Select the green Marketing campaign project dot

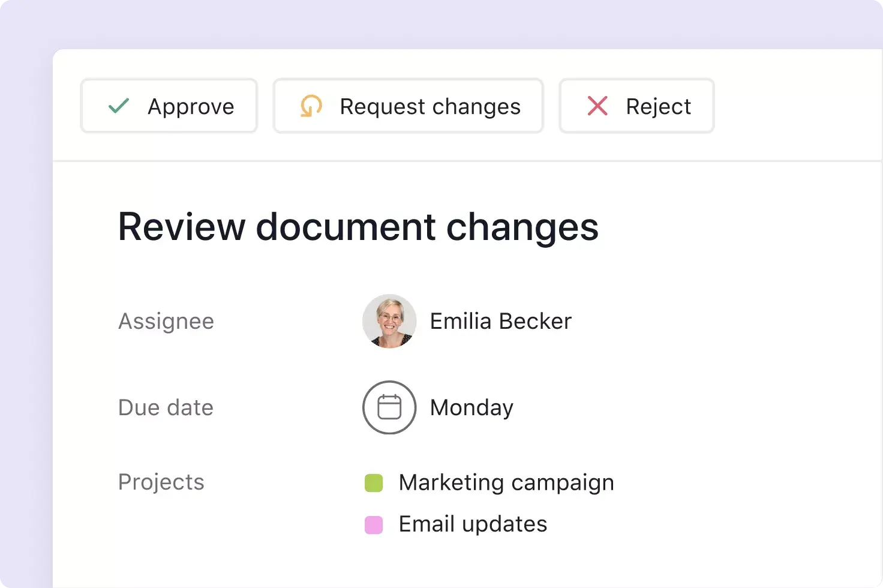pyautogui.click(x=373, y=482)
